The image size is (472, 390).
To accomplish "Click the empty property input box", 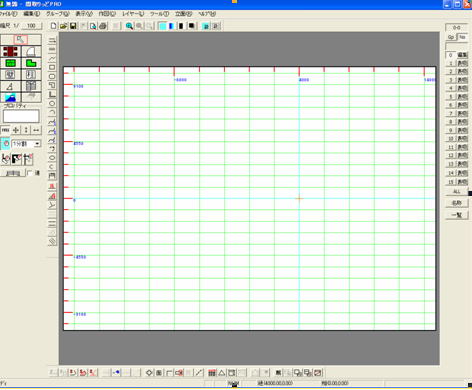I will point(21,116).
